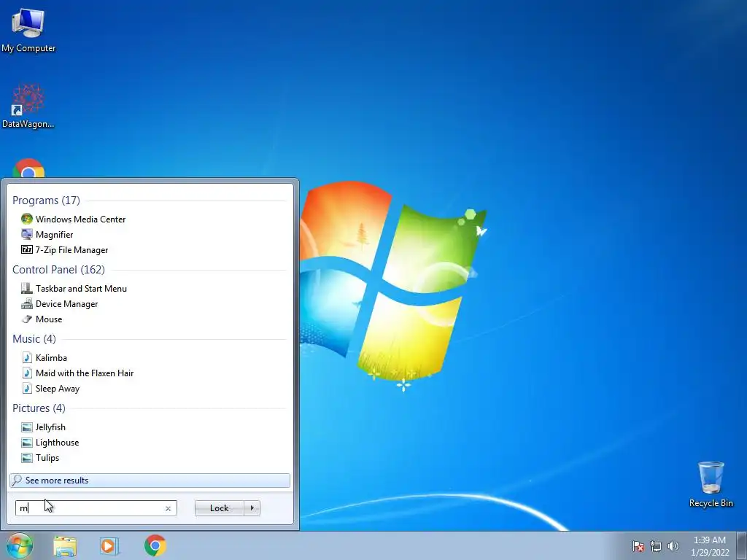This screenshot has height=560, width=747.
Task: Click the 7-Zip File Manager icon
Action: (x=27, y=249)
